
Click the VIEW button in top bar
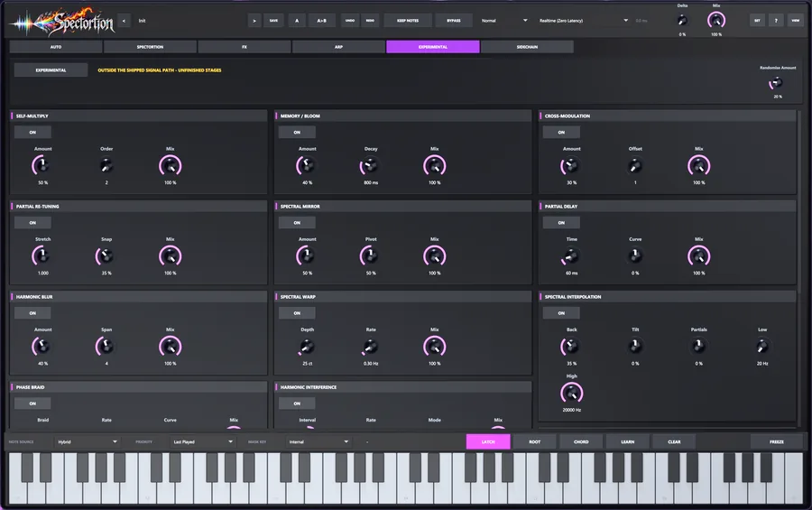click(x=795, y=21)
